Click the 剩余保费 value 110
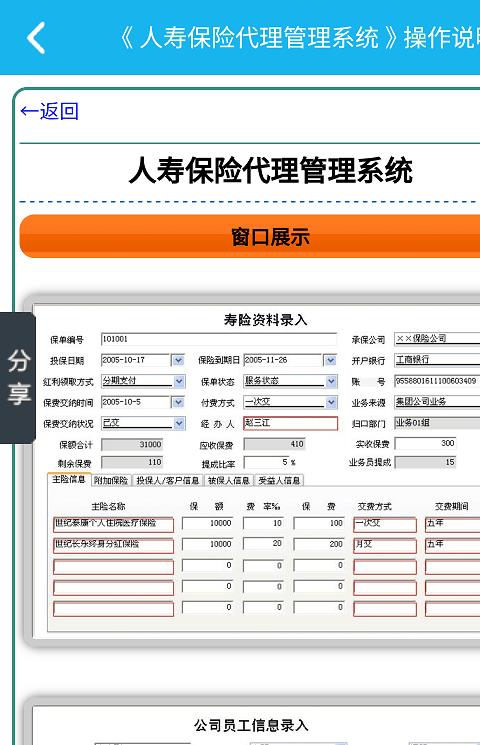The height and width of the screenshot is (745, 480). pos(133,463)
